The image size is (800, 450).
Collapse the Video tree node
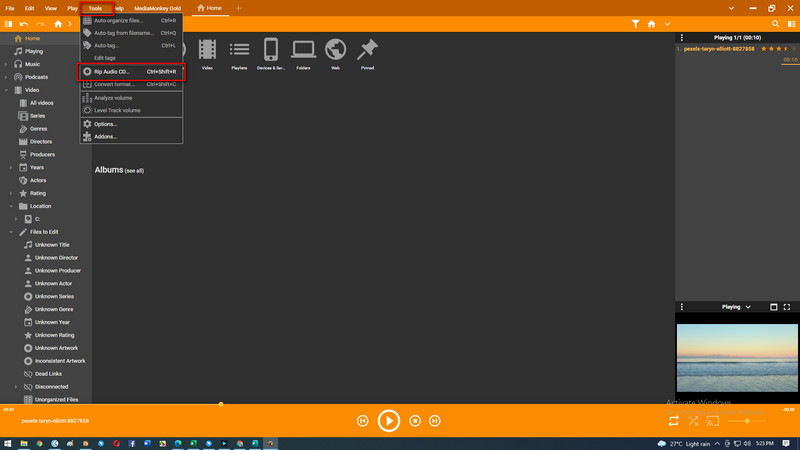coord(6,90)
